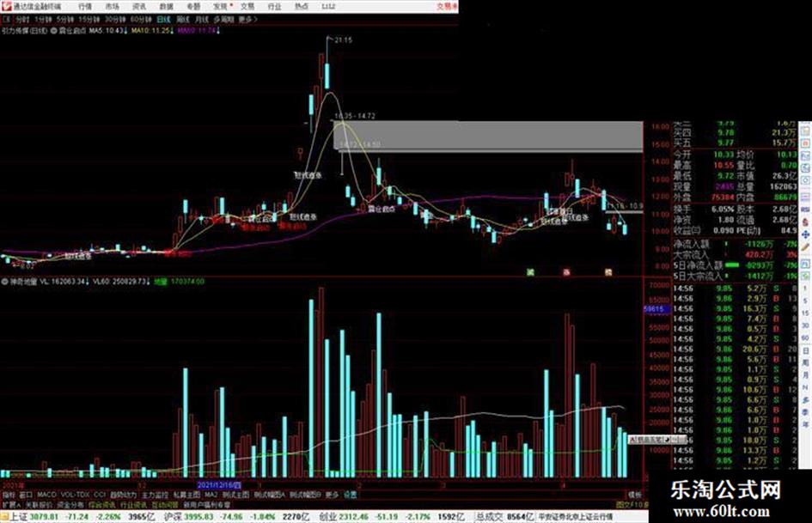Switch chart to 1分钟 period
The image size is (812, 523).
[x=43, y=19]
